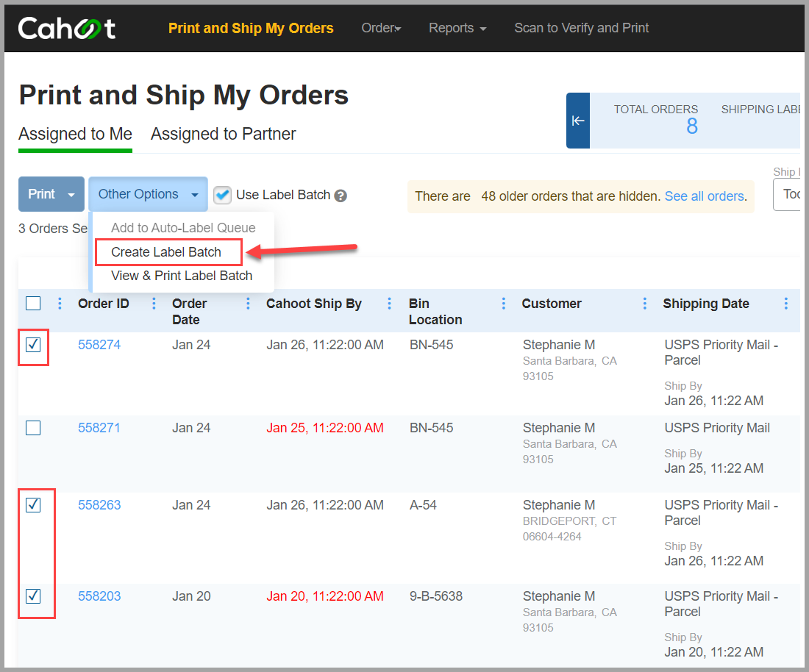
Task: Click bin location A-54
Action: click(x=423, y=504)
